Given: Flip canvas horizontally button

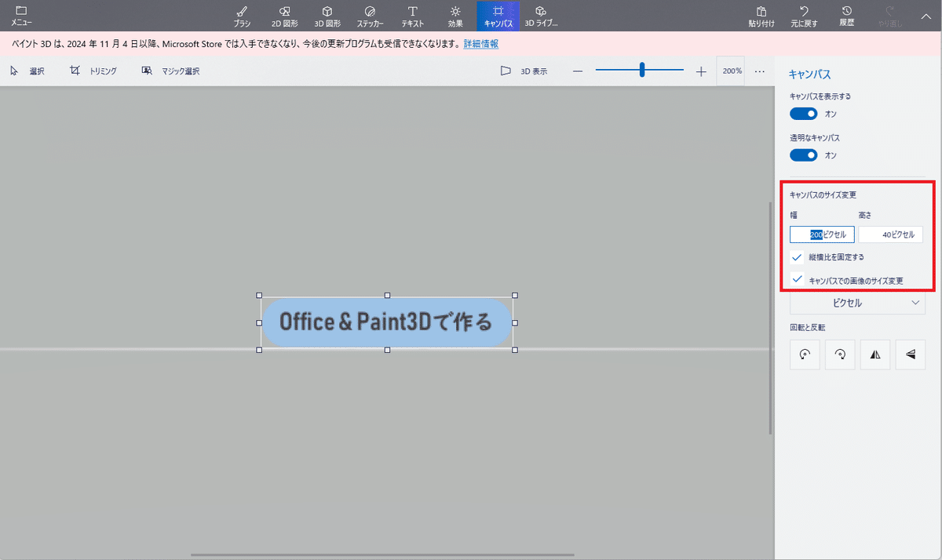Looking at the screenshot, I should [x=875, y=355].
